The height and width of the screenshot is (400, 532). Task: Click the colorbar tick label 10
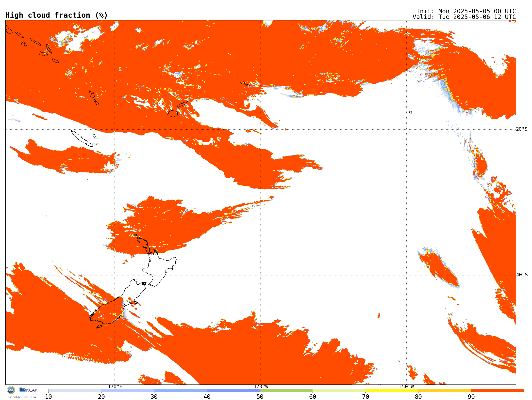[x=49, y=397]
